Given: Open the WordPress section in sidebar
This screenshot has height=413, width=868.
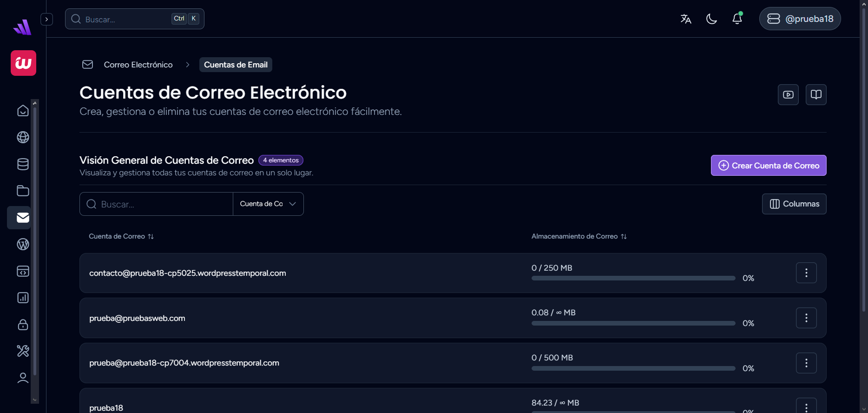Looking at the screenshot, I should tap(23, 244).
